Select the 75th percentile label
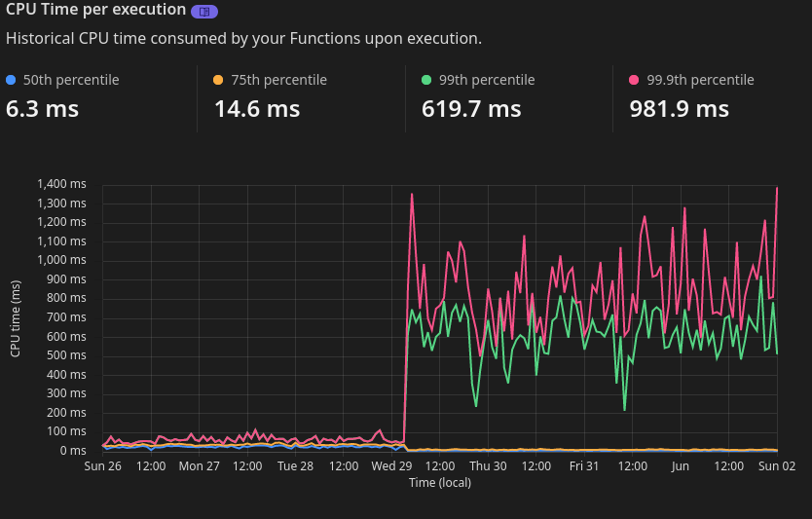812x519 pixels. point(278,80)
